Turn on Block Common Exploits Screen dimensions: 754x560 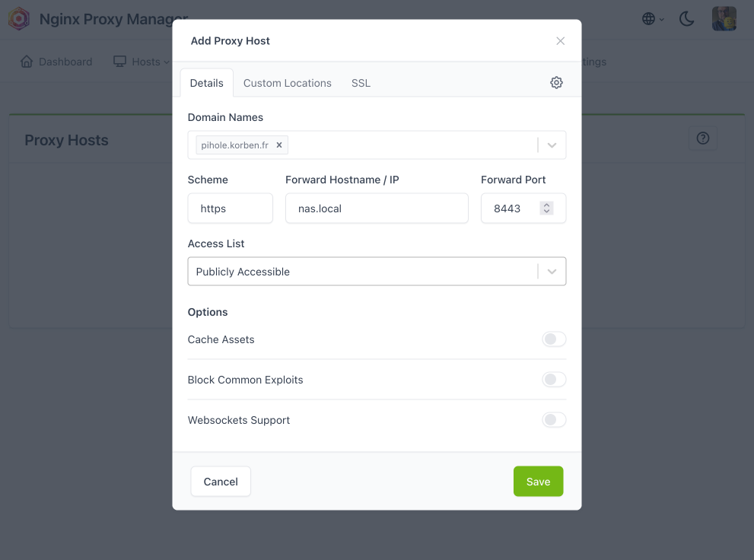[x=554, y=380]
